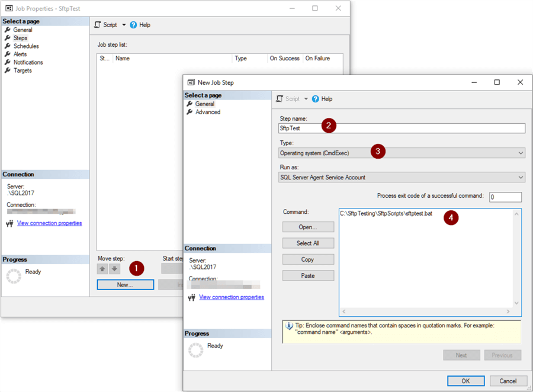The height and width of the screenshot is (392, 533).
Task: Click the Type column header in job step list
Action: [x=249, y=59]
